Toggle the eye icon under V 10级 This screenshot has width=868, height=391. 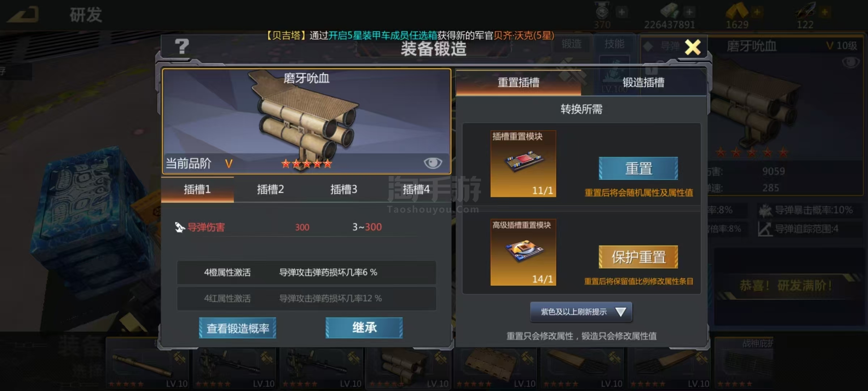coord(850,63)
